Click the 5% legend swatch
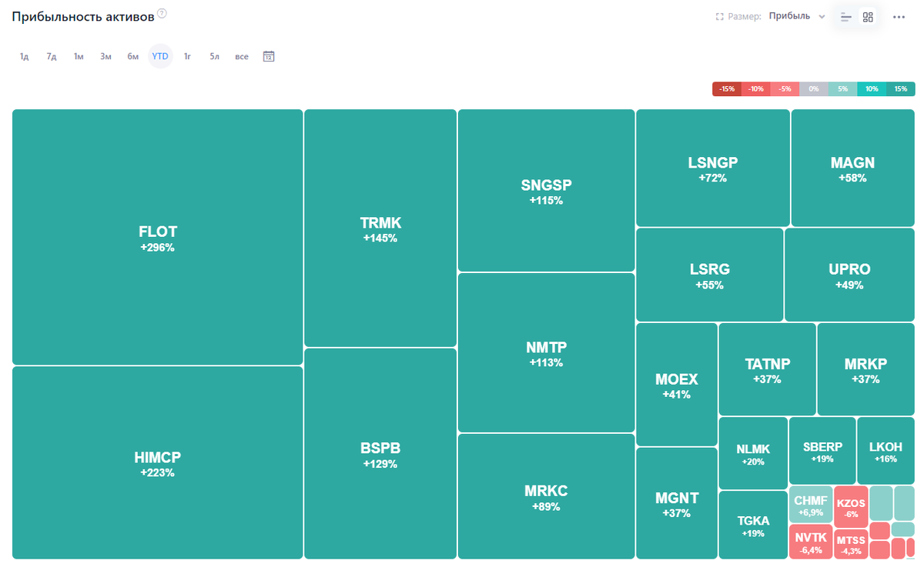924x567 pixels. [843, 89]
